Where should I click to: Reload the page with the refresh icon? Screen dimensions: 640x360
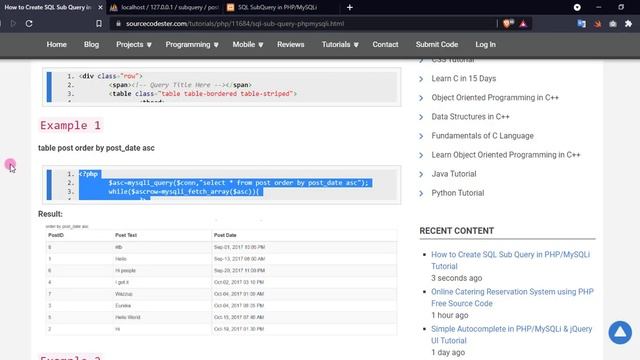click(29, 24)
